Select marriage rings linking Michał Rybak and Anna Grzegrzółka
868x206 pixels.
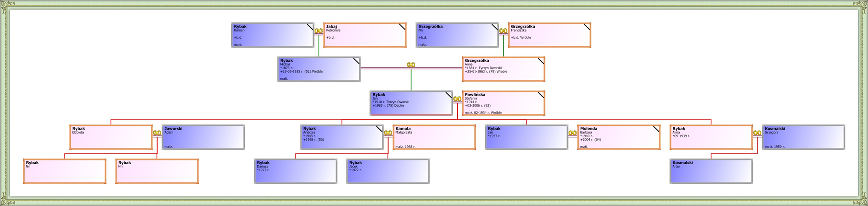(x=411, y=65)
